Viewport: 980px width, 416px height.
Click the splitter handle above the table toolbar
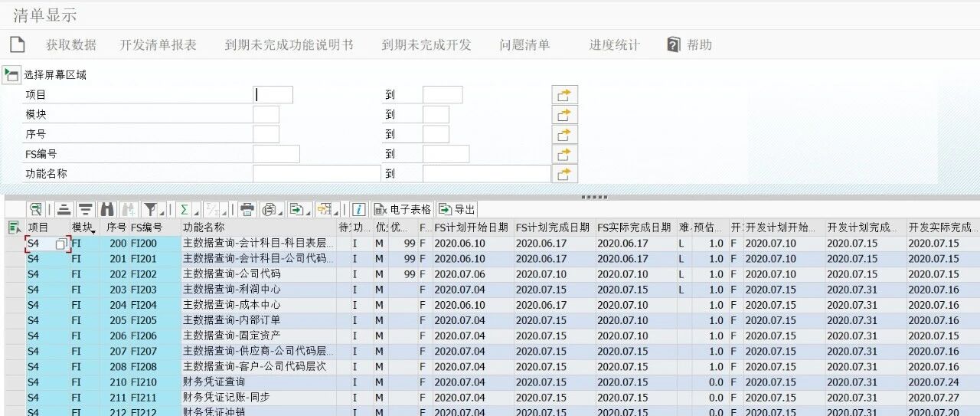[x=594, y=197]
